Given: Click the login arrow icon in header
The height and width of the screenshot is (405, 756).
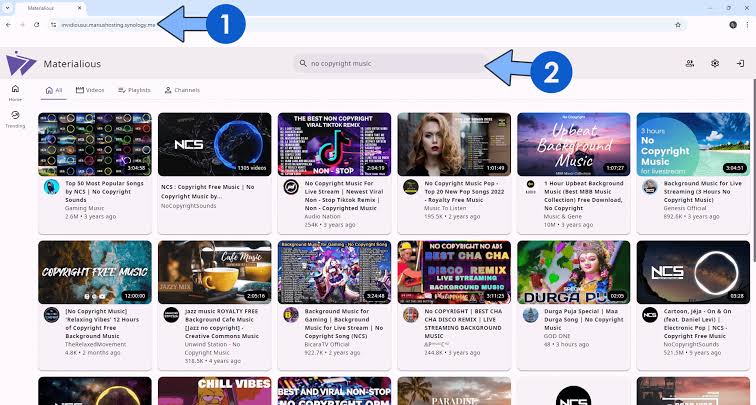Looking at the screenshot, I should (740, 63).
